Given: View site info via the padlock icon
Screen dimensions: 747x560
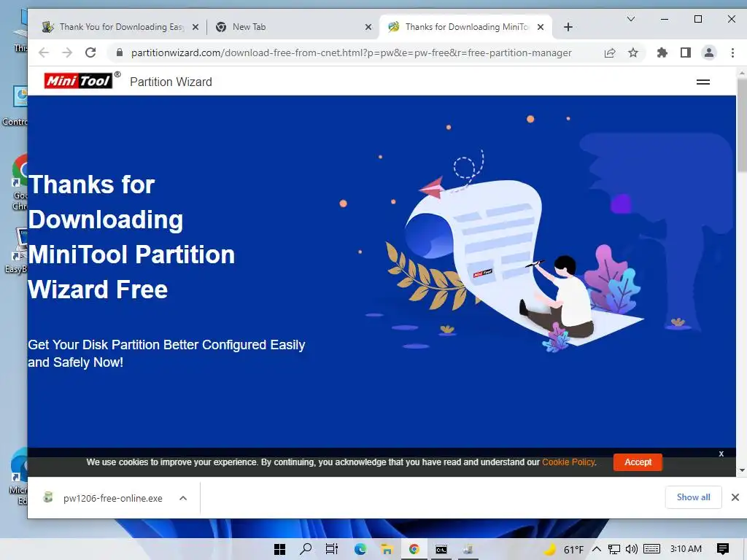Looking at the screenshot, I should (120, 52).
